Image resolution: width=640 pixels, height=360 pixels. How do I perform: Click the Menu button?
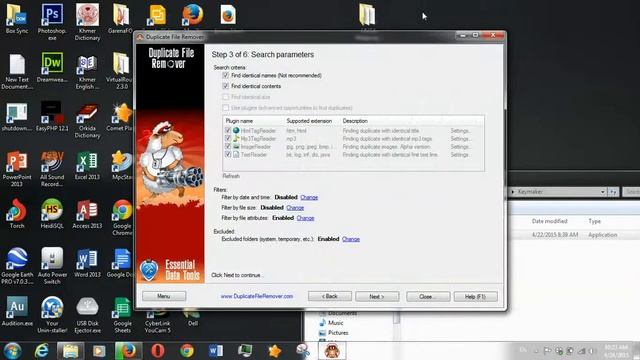(164, 296)
